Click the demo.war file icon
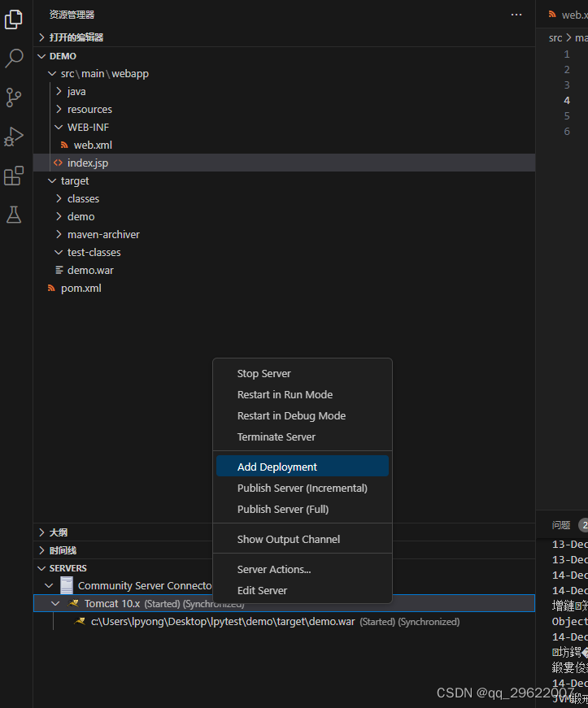 coord(59,270)
